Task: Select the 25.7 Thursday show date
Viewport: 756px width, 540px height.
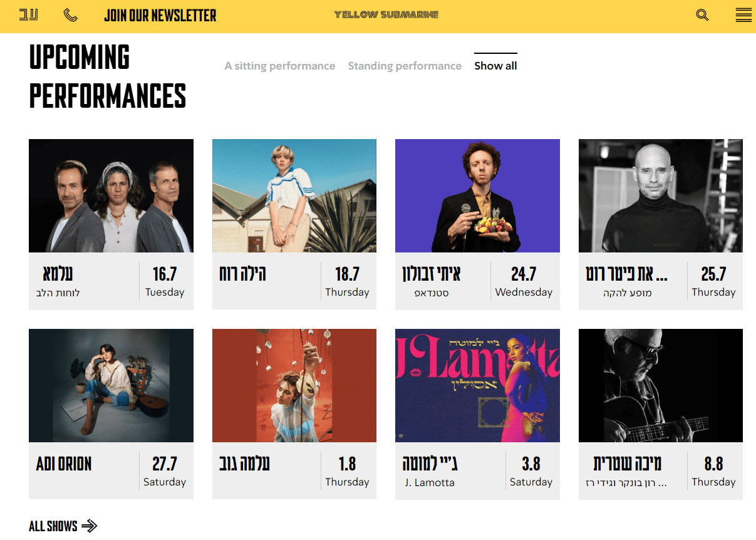Action: 713,281
